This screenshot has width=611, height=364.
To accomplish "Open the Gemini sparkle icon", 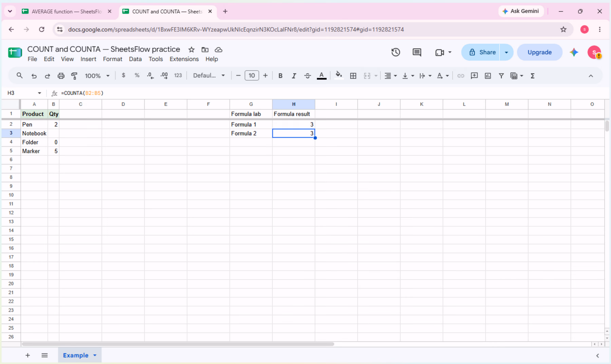I will (x=574, y=52).
